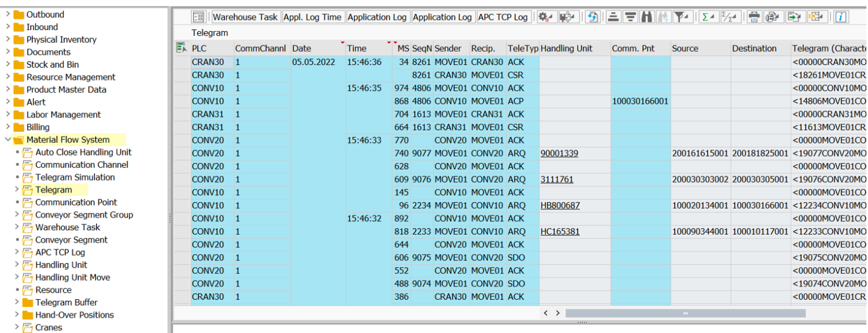Screen dimensions: 868x333
Task: Sort the telegrams in descending order
Action: click(x=630, y=17)
